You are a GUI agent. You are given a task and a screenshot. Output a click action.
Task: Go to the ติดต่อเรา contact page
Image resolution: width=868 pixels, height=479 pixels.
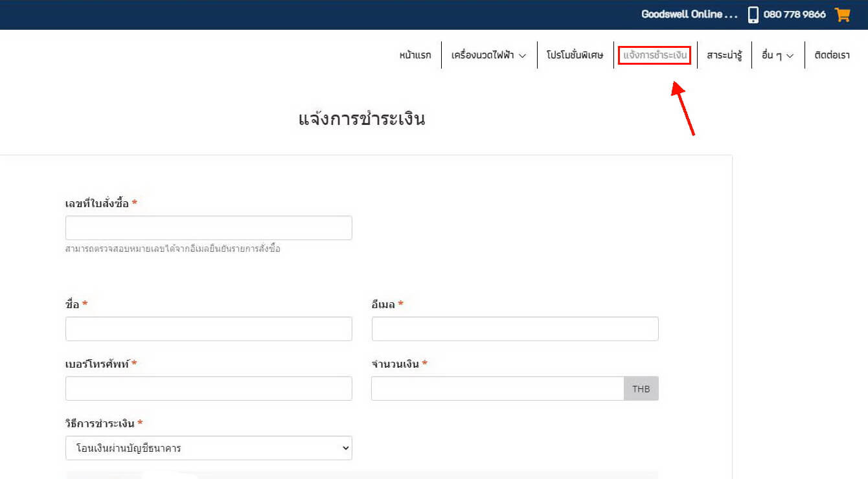tap(832, 55)
